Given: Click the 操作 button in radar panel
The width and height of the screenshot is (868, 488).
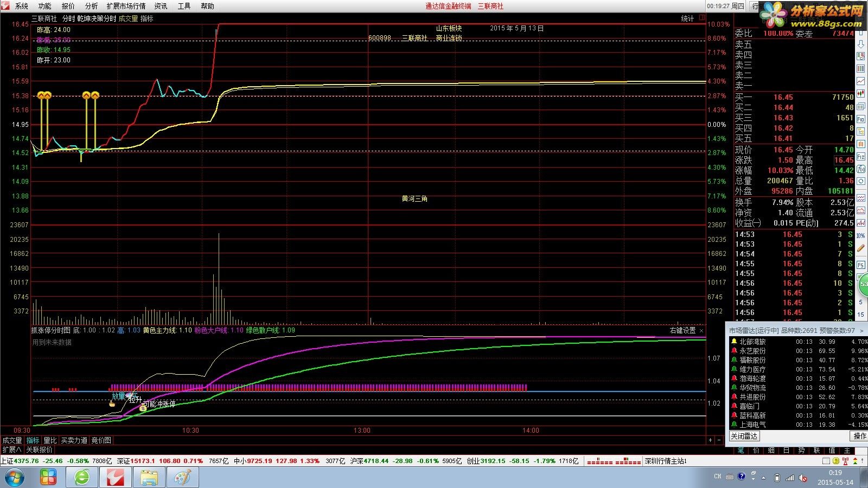Looking at the screenshot, I should coord(859,436).
